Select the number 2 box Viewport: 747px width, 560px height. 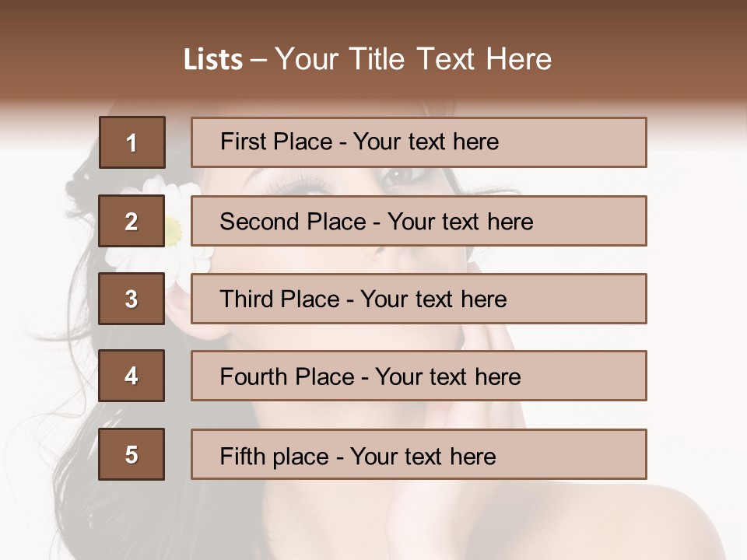[x=132, y=221]
